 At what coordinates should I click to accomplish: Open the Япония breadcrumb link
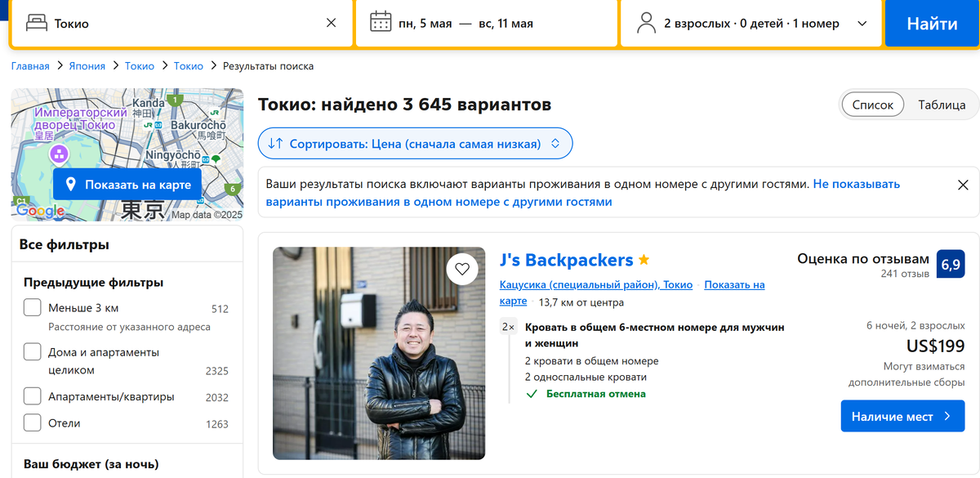87,66
